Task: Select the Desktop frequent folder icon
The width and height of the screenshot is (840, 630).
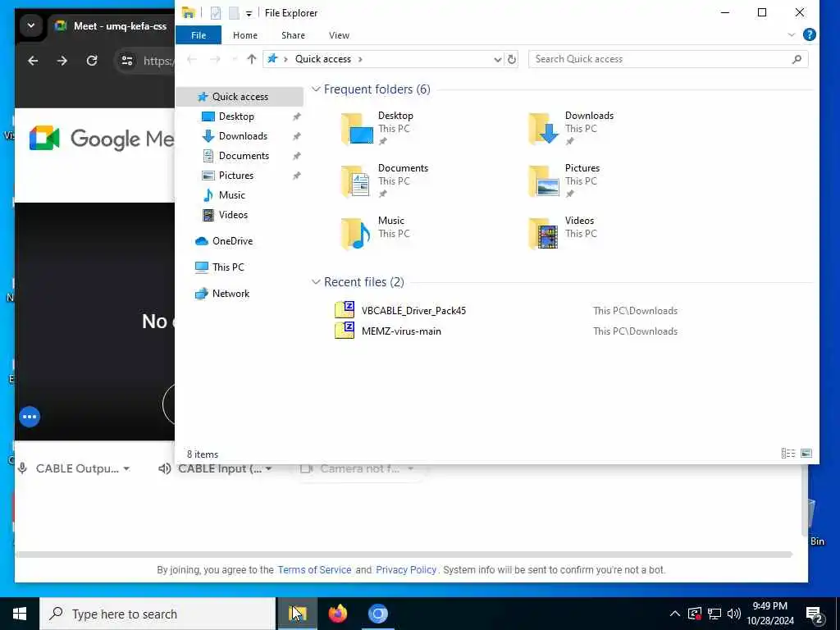Action: [x=358, y=129]
